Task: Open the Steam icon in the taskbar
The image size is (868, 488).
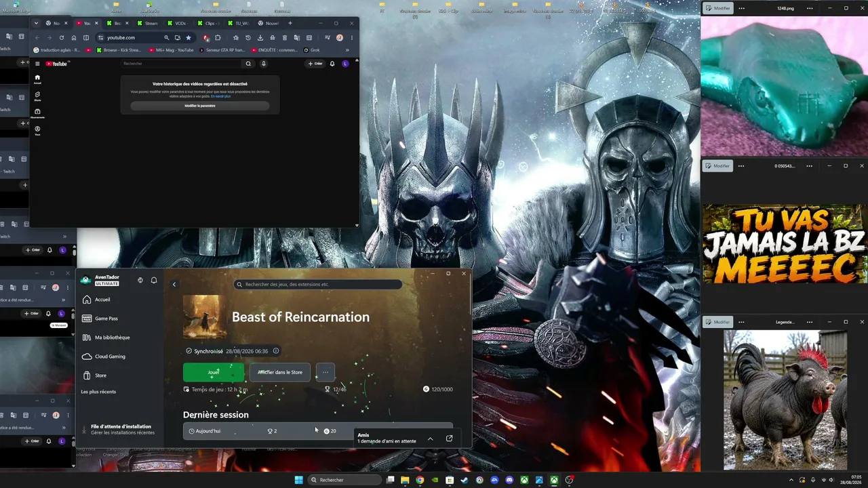Action: point(465,480)
